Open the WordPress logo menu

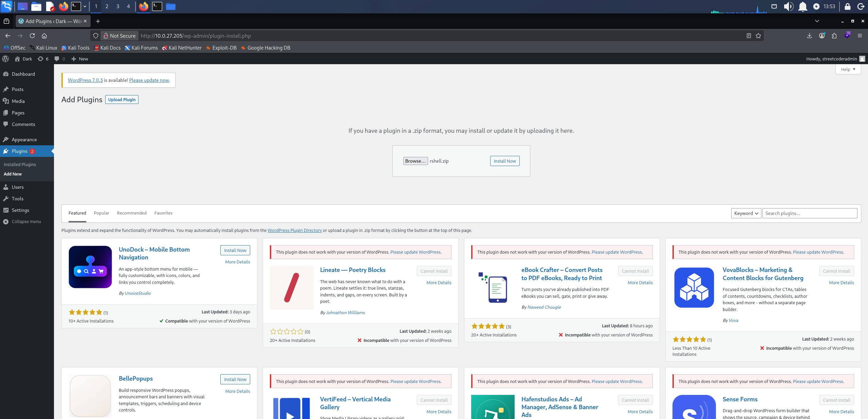pyautogui.click(x=5, y=59)
